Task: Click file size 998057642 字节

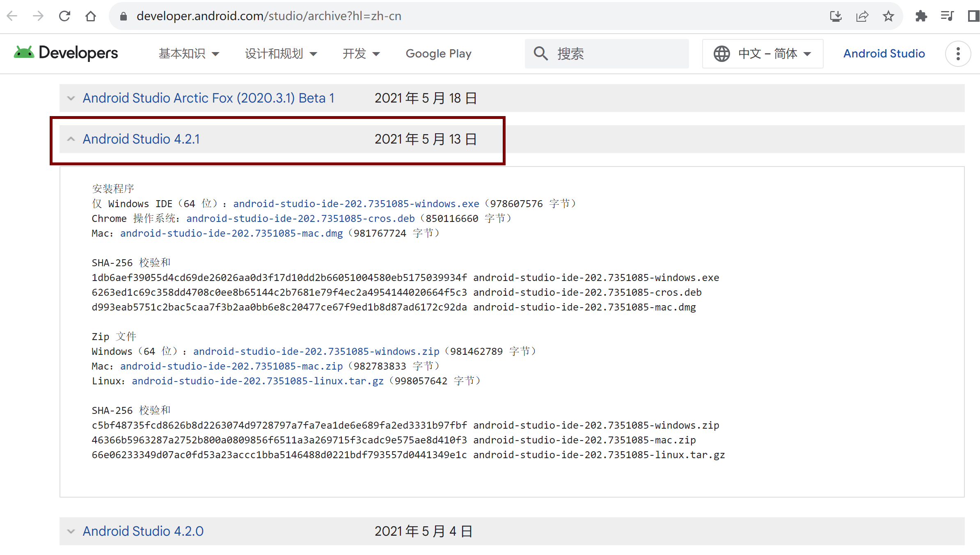Action: click(435, 381)
